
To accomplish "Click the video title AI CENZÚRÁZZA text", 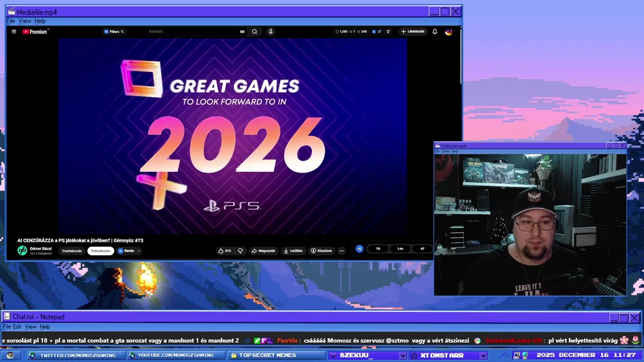I will (x=80, y=240).
